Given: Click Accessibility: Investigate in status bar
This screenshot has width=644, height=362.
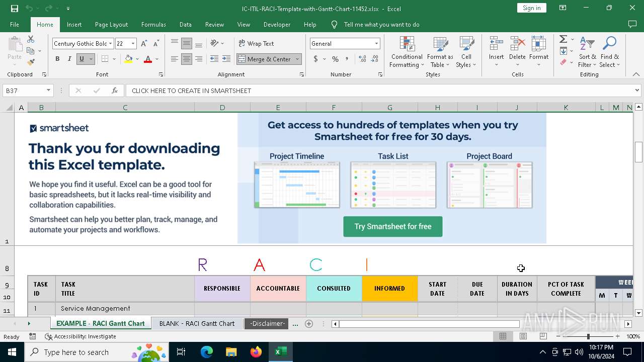Looking at the screenshot, I should tap(80, 336).
